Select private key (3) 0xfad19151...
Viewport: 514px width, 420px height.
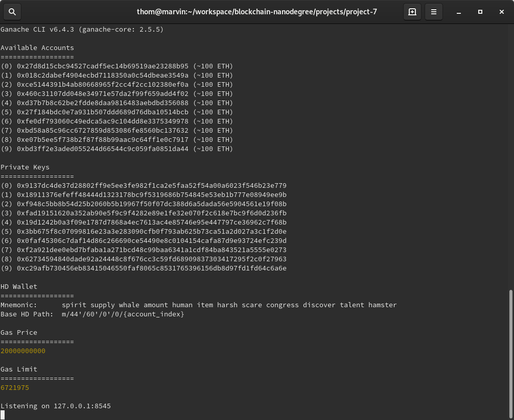(151, 213)
